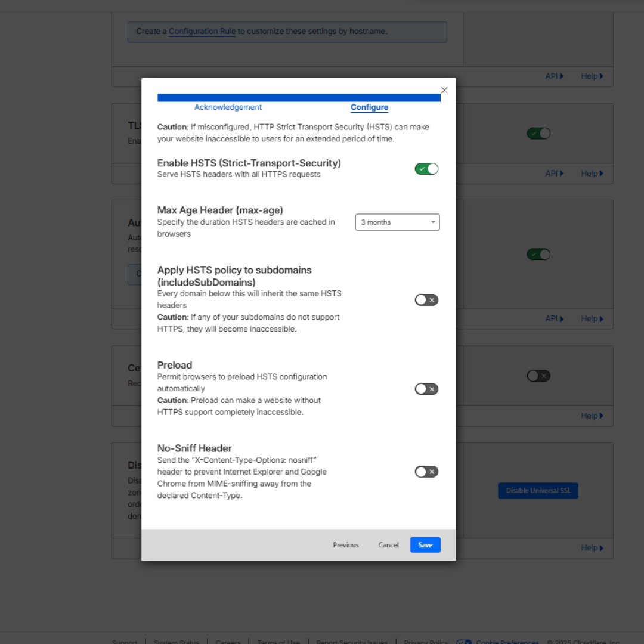
Task: Toggle the Enable HSTS switch
Action: (x=426, y=169)
